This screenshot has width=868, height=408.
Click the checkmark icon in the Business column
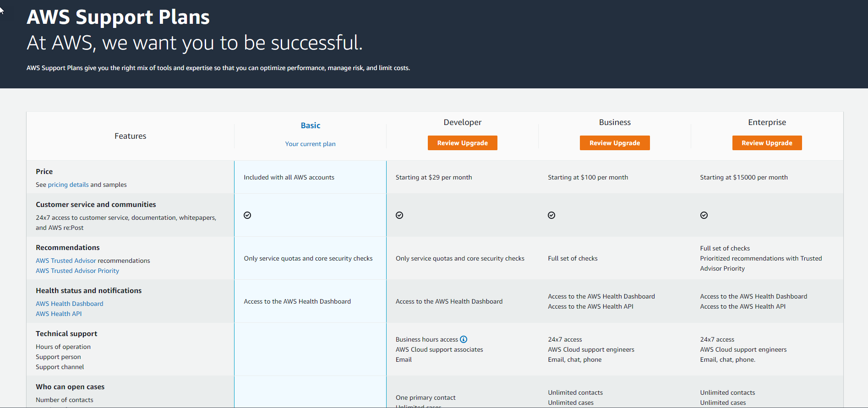[551, 215]
